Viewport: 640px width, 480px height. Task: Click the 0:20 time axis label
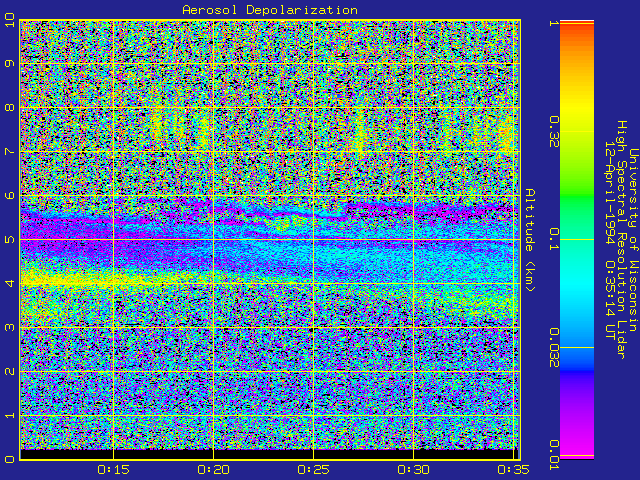[213, 470]
